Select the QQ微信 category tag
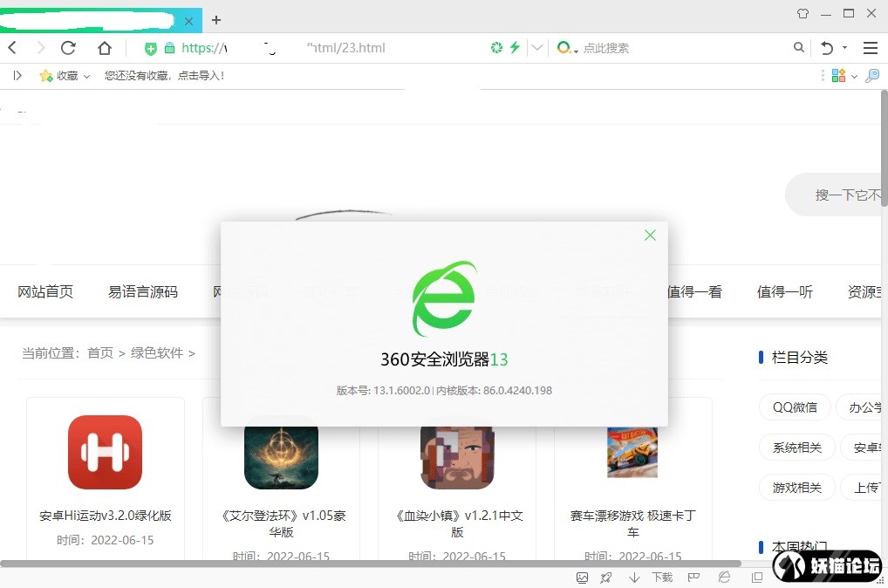 (x=795, y=407)
